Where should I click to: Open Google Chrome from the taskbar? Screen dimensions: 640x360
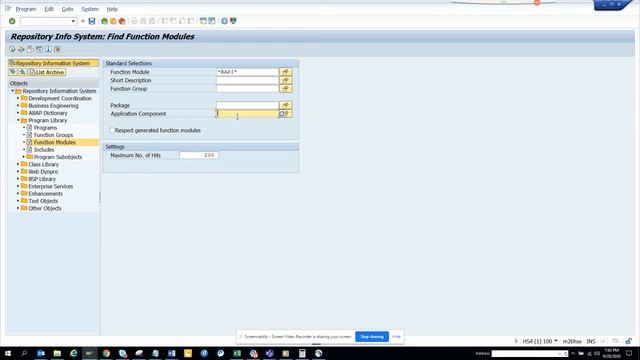(x=106, y=353)
